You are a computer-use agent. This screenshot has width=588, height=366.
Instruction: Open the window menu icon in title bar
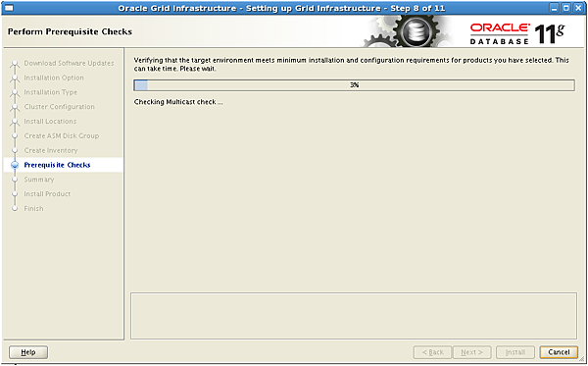coord(8,8)
